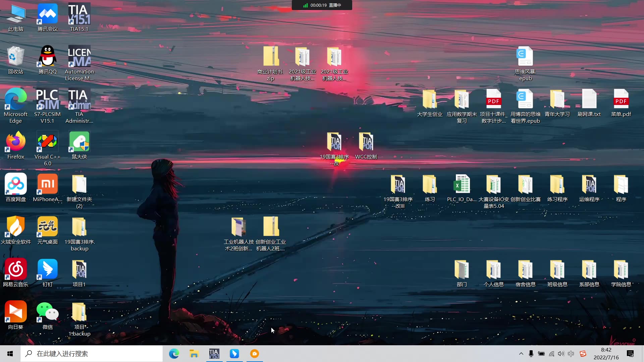Screen dimensions: 644x362
Task: Select the 班级信息 folder
Action: pos(557,273)
